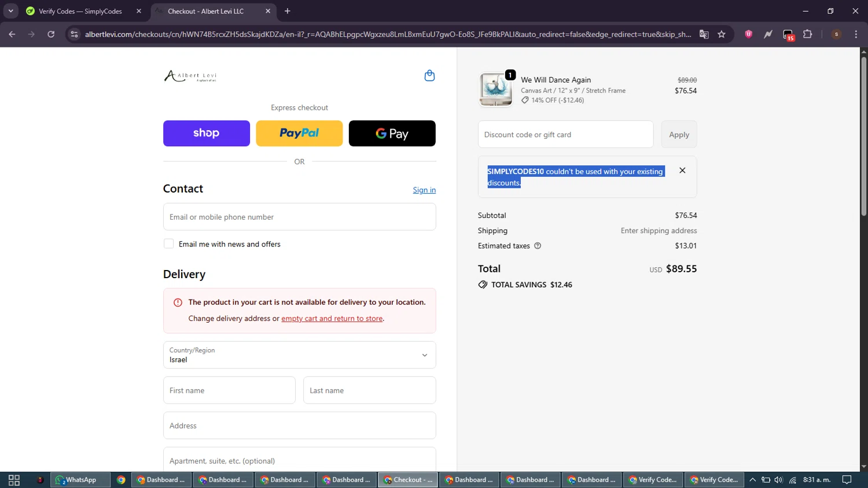Viewport: 868px width, 488px height.
Task: Click the Albert Levi logo
Action: tap(190, 76)
